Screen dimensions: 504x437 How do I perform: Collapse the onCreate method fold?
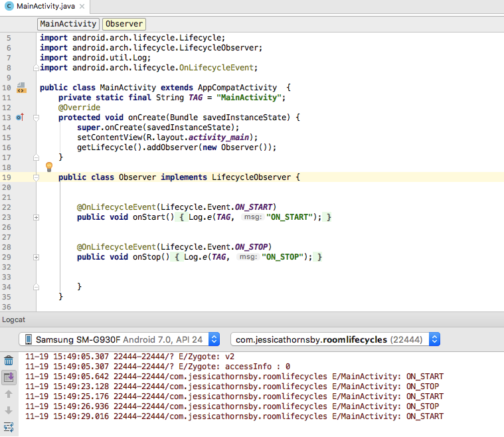pos(36,118)
